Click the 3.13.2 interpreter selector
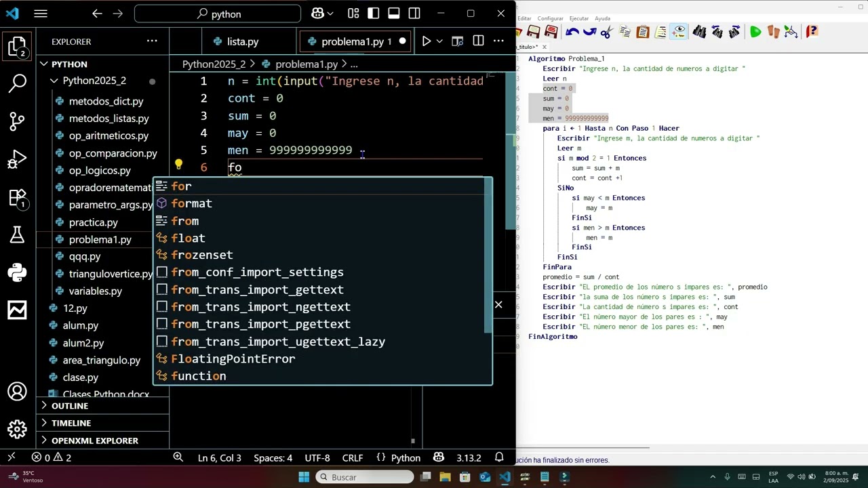The height and width of the screenshot is (488, 868). tap(469, 457)
